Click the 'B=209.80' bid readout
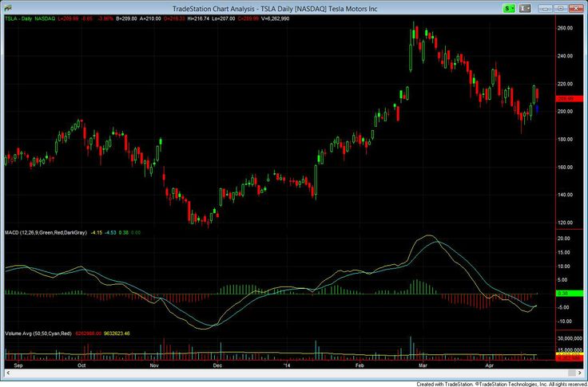Viewport: 588px width, 387px height. pyautogui.click(x=127, y=18)
